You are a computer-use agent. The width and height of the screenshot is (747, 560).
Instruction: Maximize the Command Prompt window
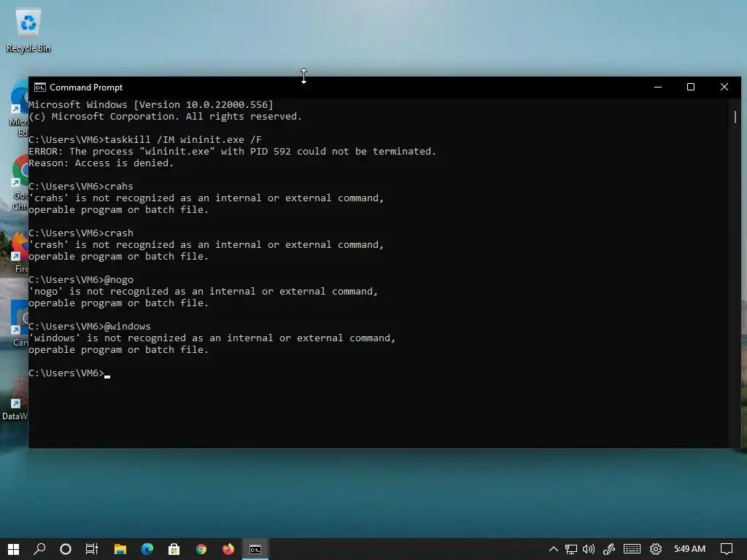691,87
